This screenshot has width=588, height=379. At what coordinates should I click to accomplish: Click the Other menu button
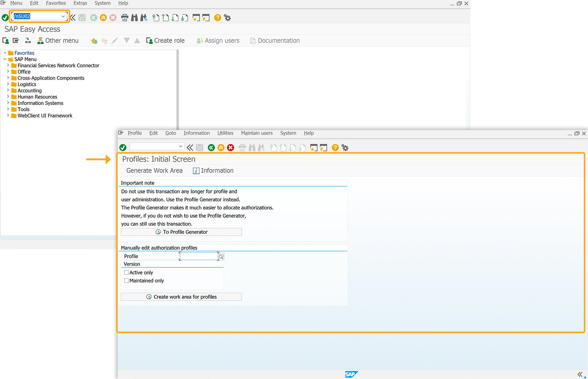58,41
